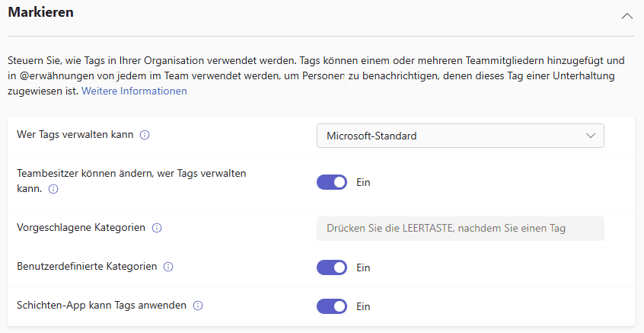This screenshot has height=333, width=644.
Task: Open the Microsoft-Standard dropdown
Action: (460, 136)
